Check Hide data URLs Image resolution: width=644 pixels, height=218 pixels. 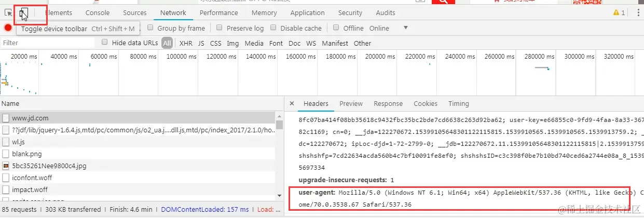[105, 43]
